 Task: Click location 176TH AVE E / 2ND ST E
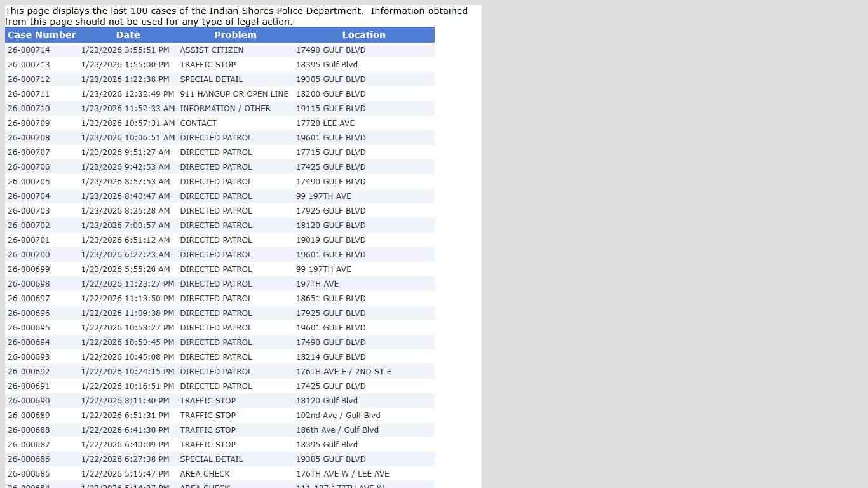click(x=344, y=372)
